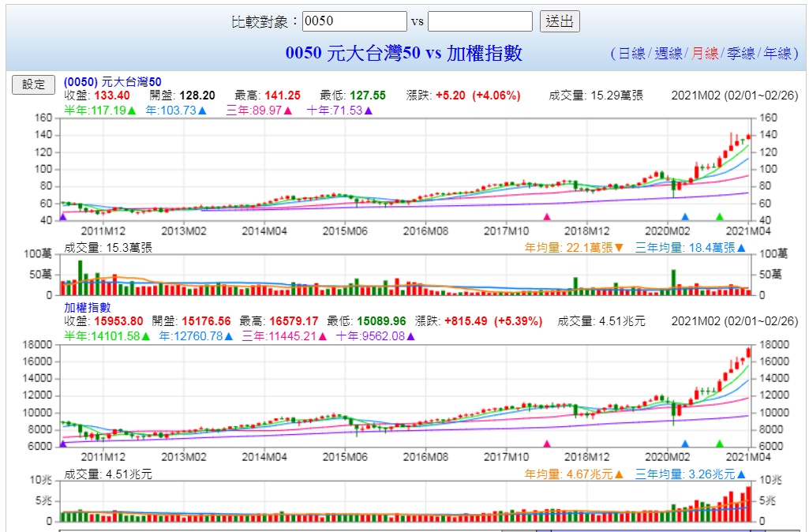Click the page title 0050 元大台灣50 vs 加權指數
This screenshot has width=809, height=532.
pos(404,53)
